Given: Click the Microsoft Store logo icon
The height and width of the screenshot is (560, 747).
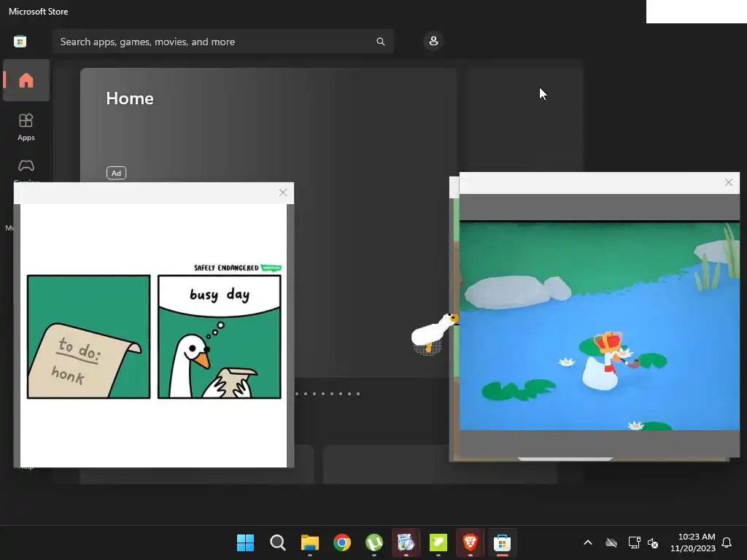Looking at the screenshot, I should [x=20, y=42].
